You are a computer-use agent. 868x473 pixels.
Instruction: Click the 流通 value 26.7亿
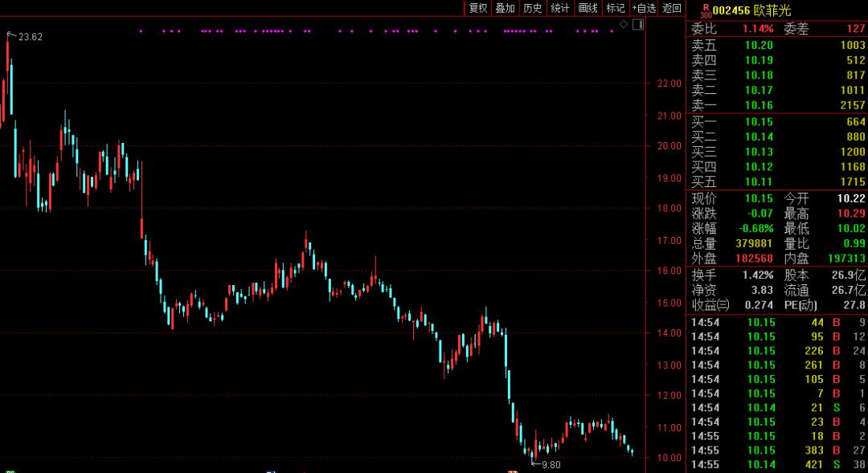pyautogui.click(x=850, y=290)
